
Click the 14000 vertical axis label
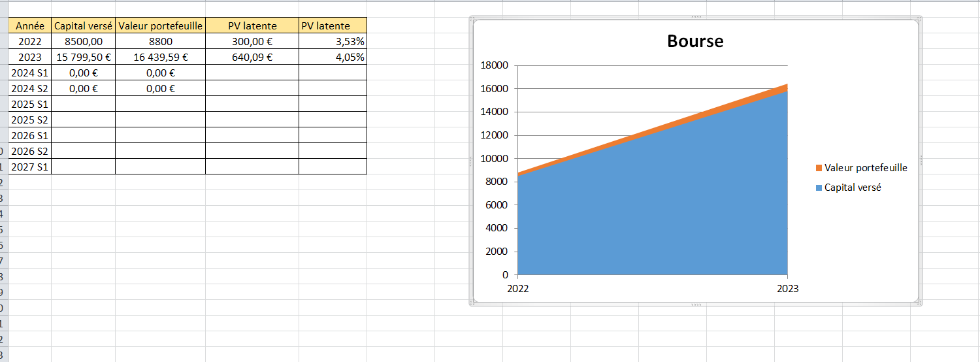click(495, 112)
